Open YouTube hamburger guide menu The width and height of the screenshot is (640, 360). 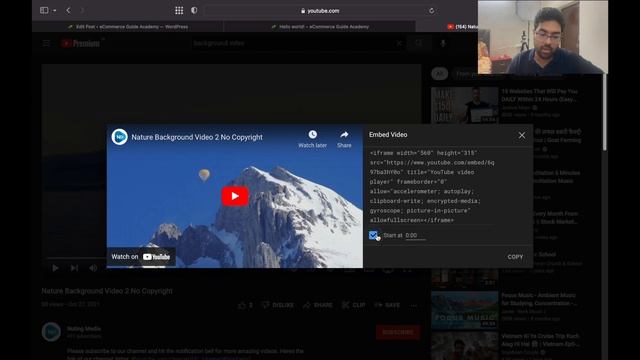46,43
